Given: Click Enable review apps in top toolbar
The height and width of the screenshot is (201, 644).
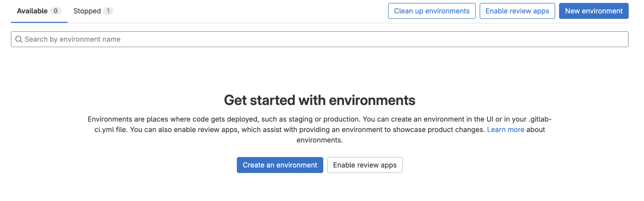Looking at the screenshot, I should 517,11.
